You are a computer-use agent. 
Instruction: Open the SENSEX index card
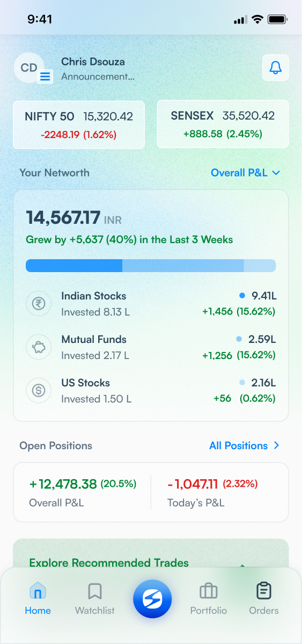[223, 124]
